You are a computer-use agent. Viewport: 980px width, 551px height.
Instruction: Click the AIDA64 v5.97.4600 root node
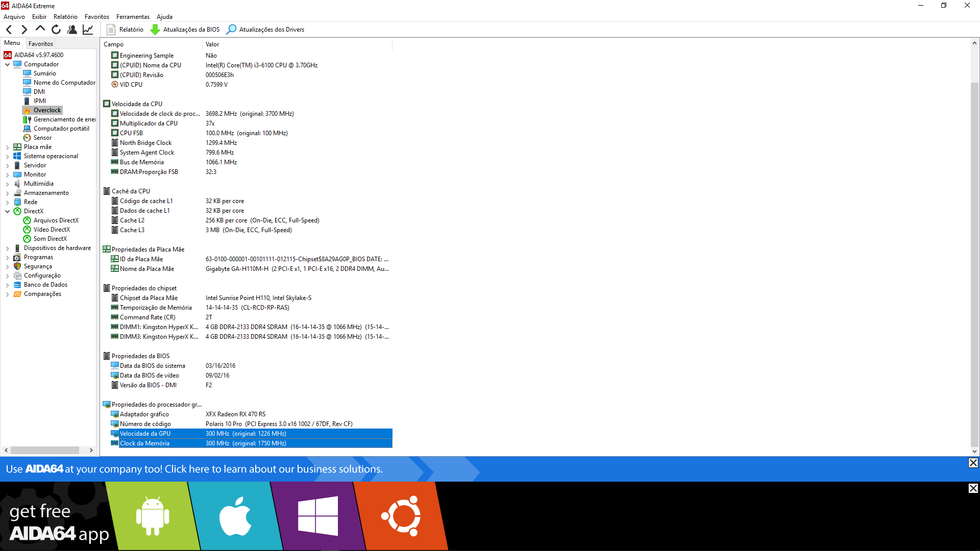(39, 55)
